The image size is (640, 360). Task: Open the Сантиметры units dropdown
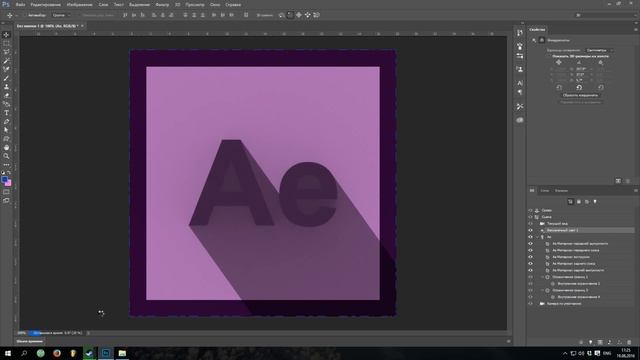pyautogui.click(x=599, y=50)
